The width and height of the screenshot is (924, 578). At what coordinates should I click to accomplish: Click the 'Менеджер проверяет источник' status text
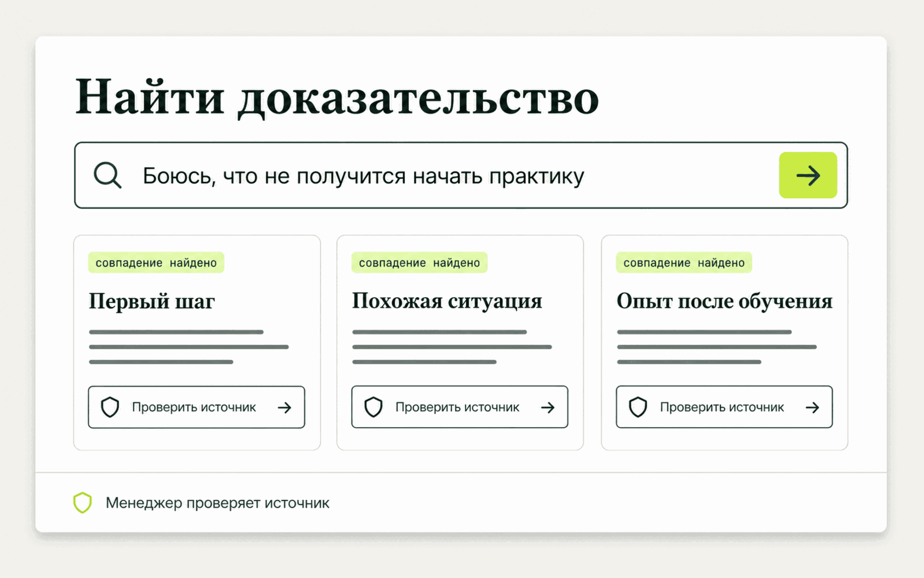pos(218,503)
